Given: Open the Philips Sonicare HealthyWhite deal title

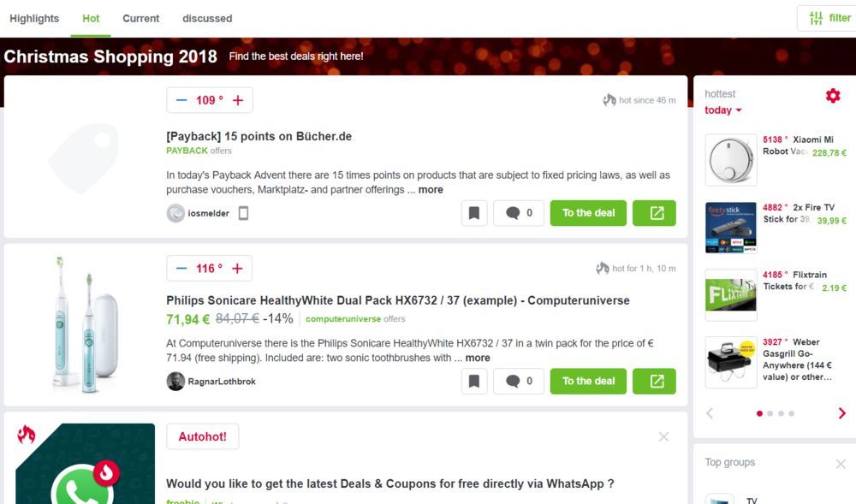Looking at the screenshot, I should coord(398,300).
